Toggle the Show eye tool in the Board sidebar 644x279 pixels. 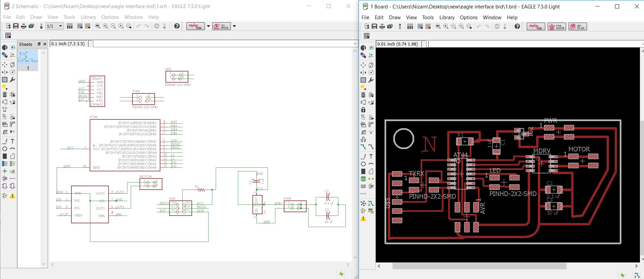371,48
